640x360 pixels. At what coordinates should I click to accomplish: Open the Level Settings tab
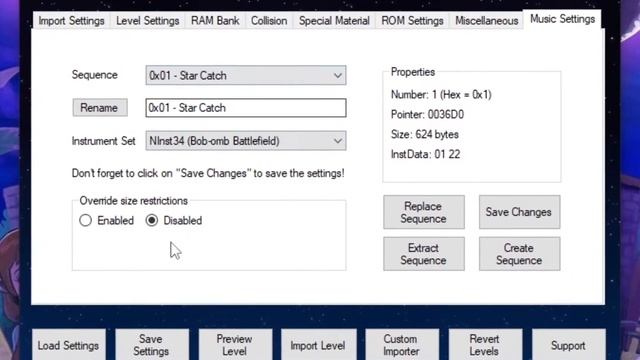tap(147, 21)
